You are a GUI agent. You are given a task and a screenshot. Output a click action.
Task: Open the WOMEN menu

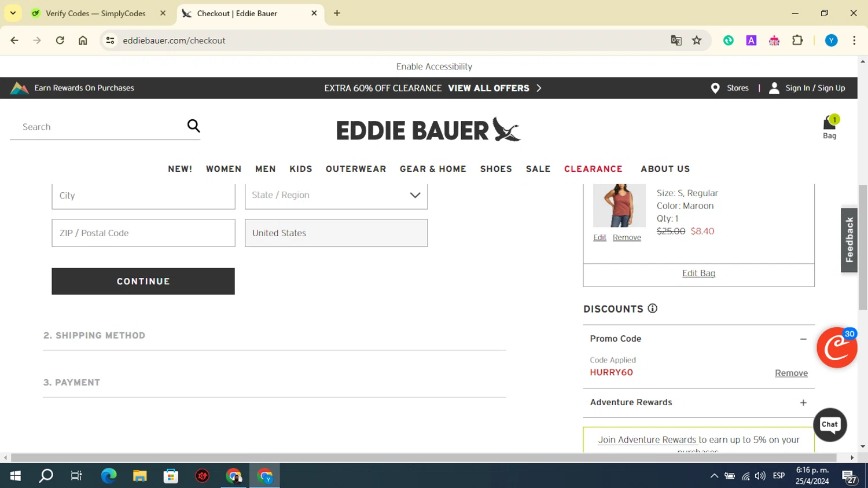point(223,169)
